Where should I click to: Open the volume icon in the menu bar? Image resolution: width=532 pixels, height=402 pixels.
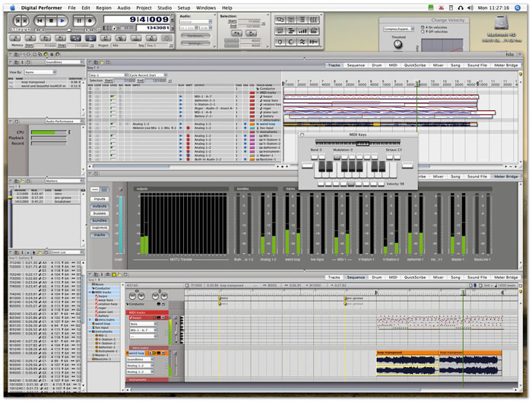[470, 8]
